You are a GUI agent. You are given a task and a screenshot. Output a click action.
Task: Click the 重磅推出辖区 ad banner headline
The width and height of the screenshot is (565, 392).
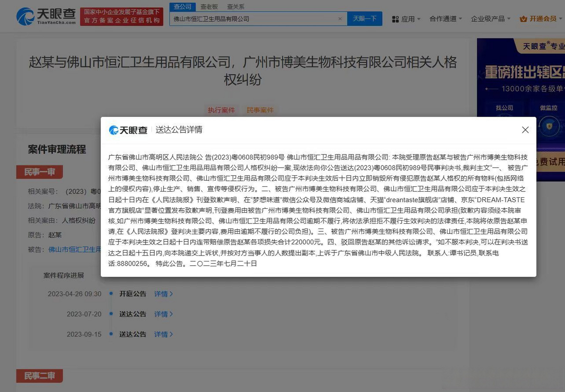click(525, 72)
